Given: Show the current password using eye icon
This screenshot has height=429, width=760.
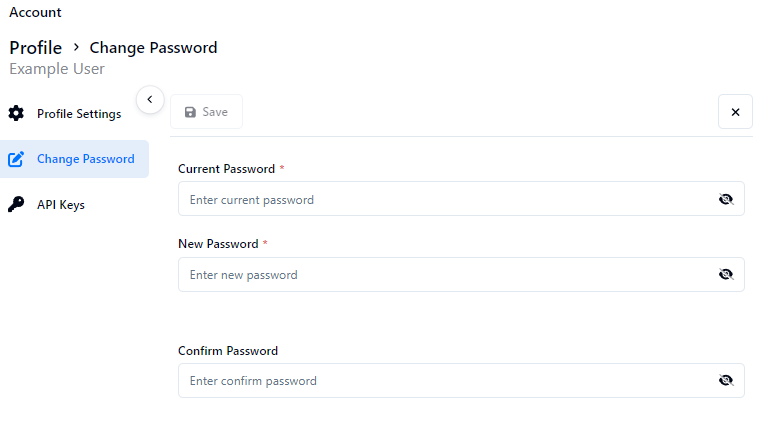Looking at the screenshot, I should pyautogui.click(x=726, y=199).
